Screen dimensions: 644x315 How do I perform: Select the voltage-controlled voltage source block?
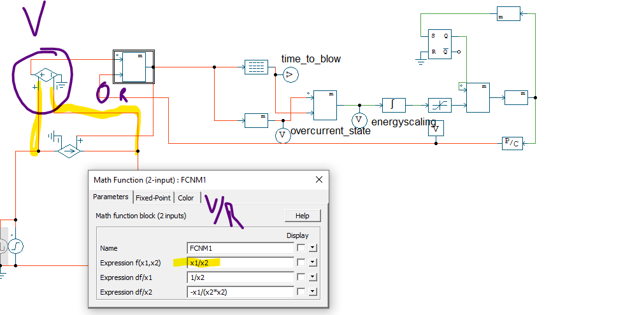point(45,75)
